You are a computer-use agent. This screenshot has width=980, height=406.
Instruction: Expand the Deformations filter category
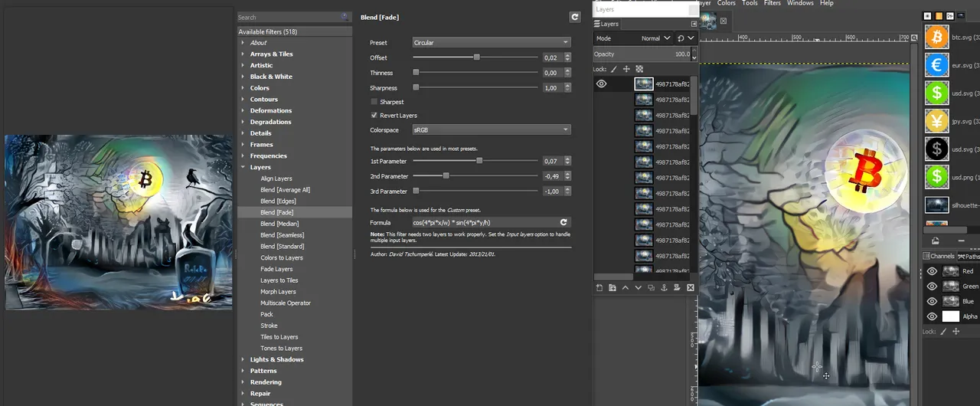(243, 110)
